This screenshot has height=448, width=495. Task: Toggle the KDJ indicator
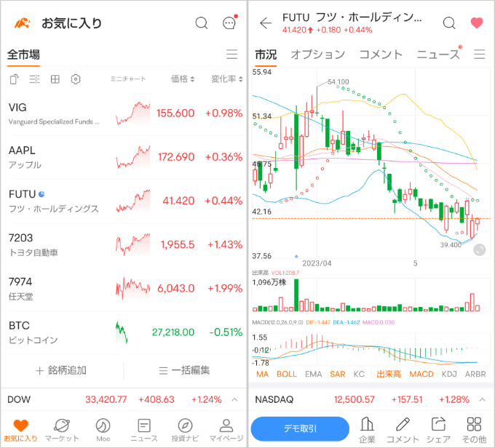[449, 374]
